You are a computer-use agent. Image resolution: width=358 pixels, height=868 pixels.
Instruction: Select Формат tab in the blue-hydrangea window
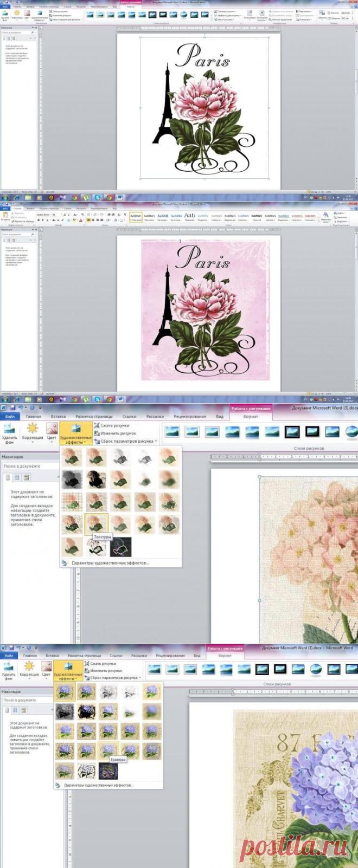(x=225, y=655)
